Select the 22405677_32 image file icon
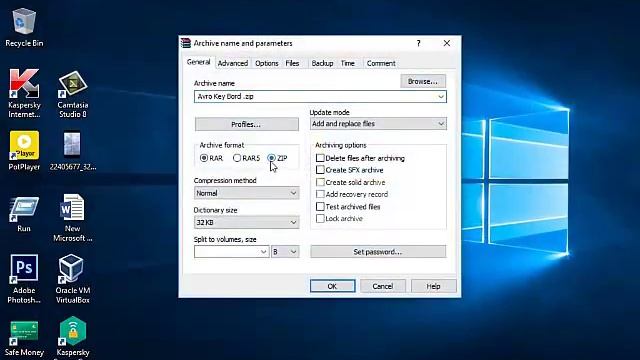 (x=73, y=150)
